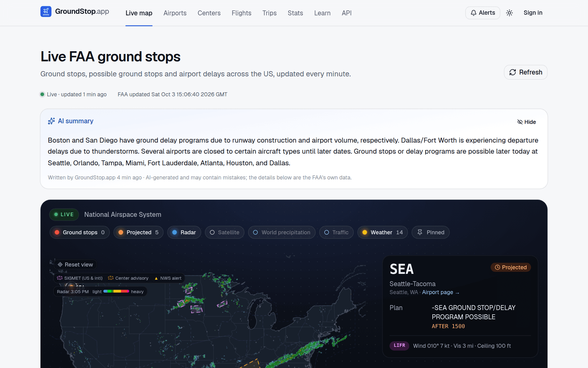Click the radar light-to-heavy color scale

tap(116, 291)
